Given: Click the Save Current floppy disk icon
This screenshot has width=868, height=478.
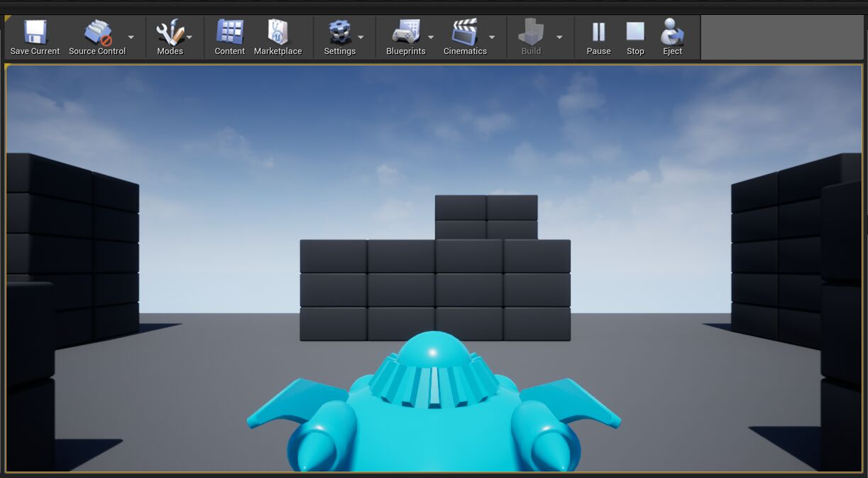Looking at the screenshot, I should (x=35, y=33).
